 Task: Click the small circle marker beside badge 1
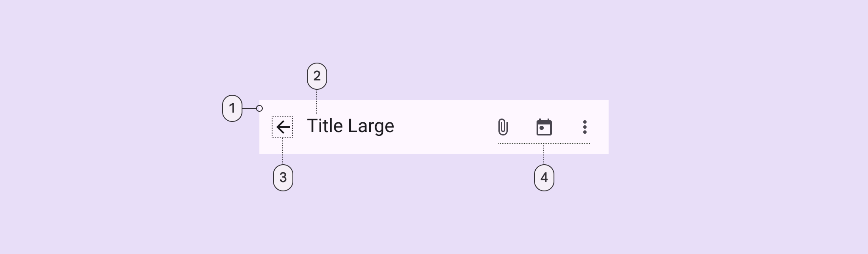[x=259, y=108]
